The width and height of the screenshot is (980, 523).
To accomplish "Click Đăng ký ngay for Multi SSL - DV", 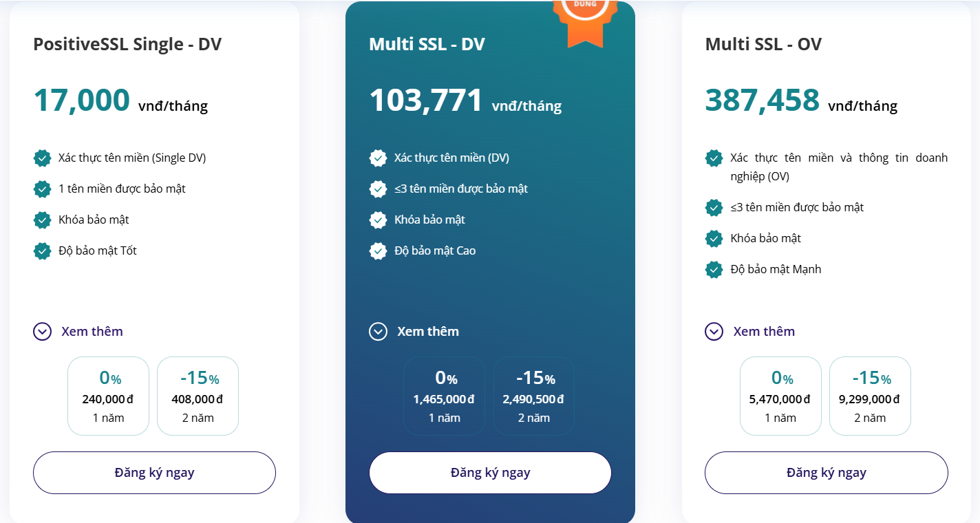I will coord(491,473).
